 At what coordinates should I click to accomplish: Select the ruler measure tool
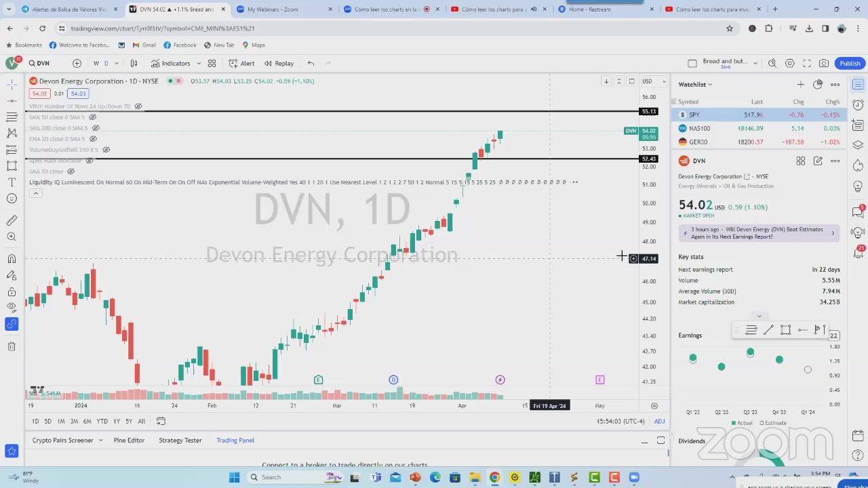[12, 220]
